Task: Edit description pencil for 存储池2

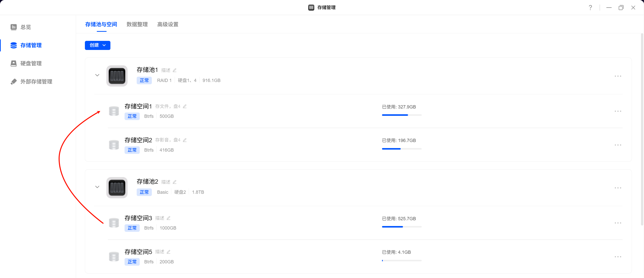Action: point(175,182)
